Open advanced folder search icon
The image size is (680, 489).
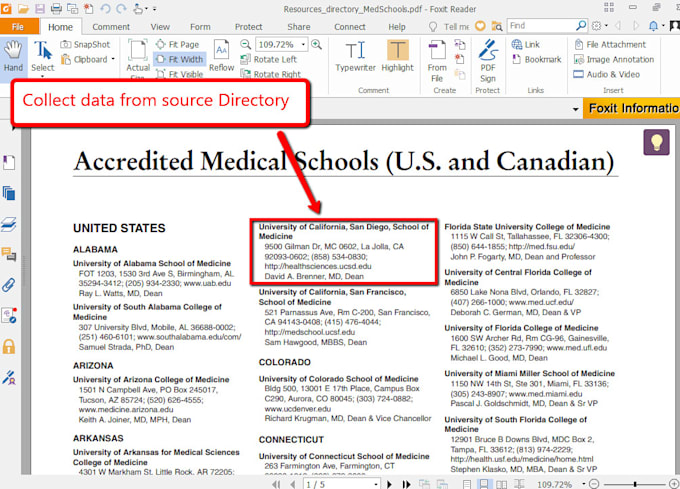497,26
